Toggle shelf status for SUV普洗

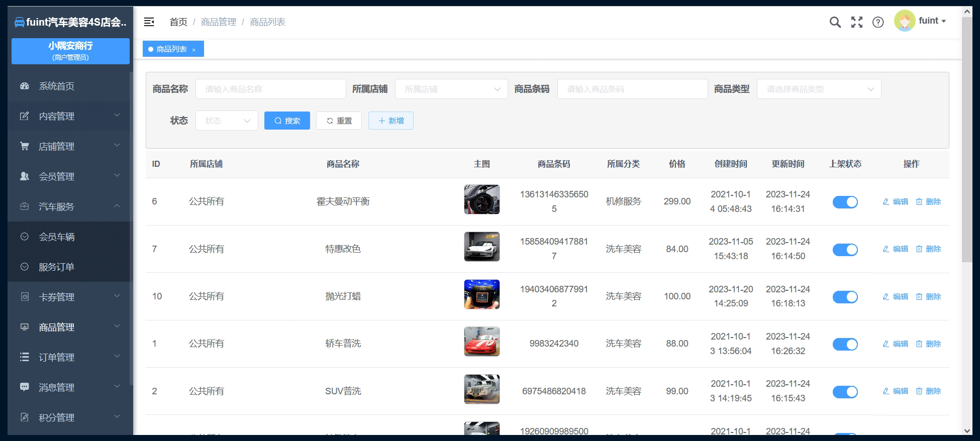point(845,392)
